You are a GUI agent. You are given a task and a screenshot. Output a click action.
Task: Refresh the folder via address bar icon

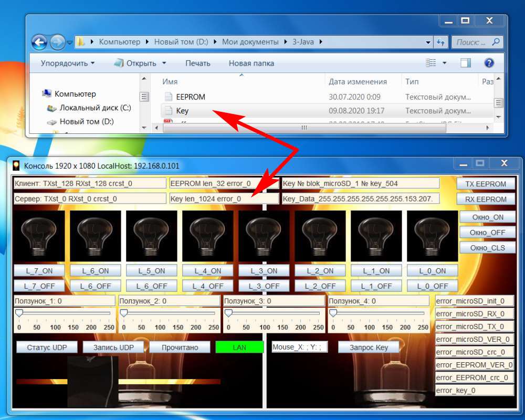(440, 42)
